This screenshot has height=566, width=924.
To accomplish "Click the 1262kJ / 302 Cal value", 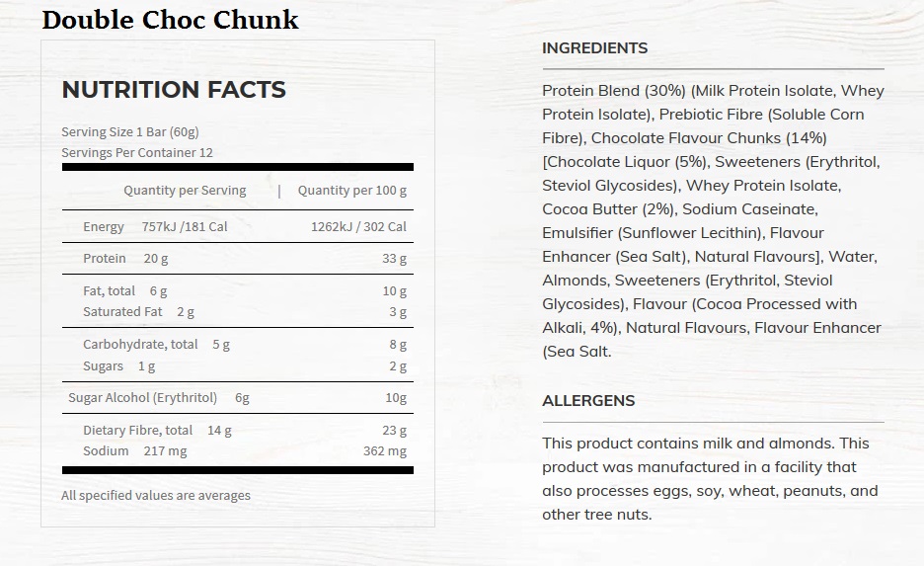I will click(358, 226).
